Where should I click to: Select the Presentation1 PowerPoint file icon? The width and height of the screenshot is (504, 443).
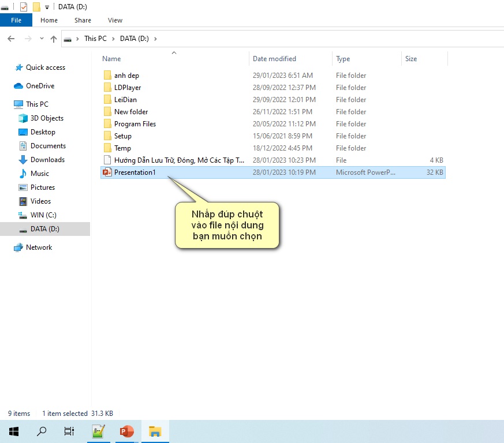tap(107, 172)
